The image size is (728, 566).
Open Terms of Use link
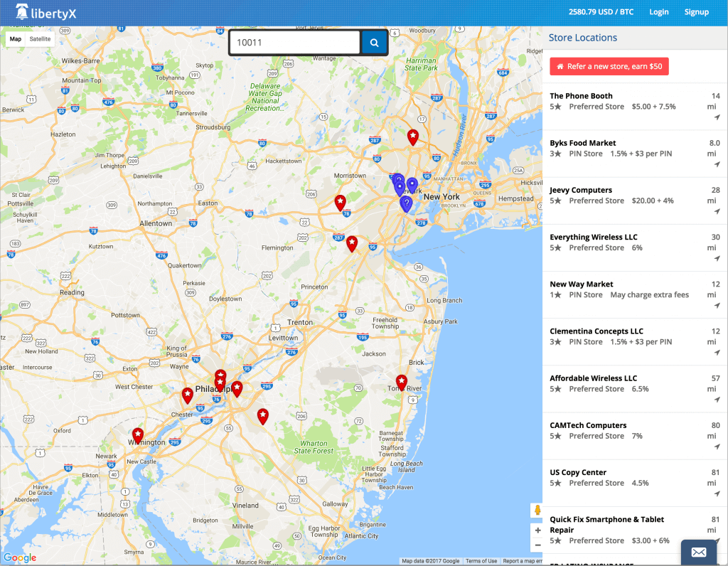481,561
